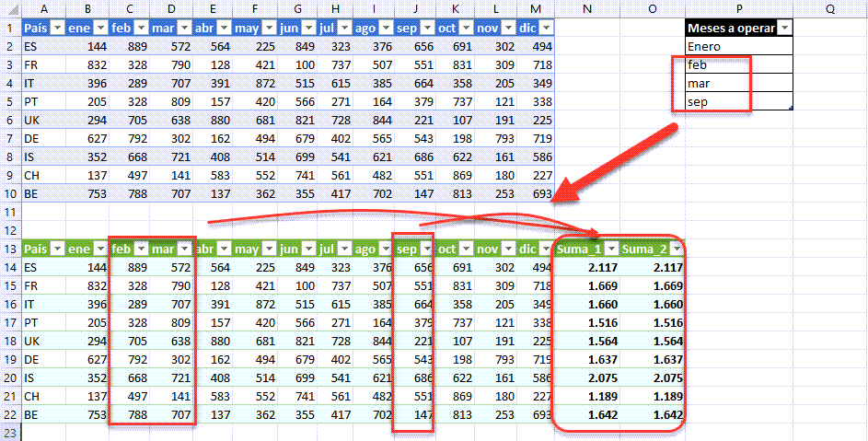
Task: Select cell with 880 in row 6
Action: pos(214,121)
